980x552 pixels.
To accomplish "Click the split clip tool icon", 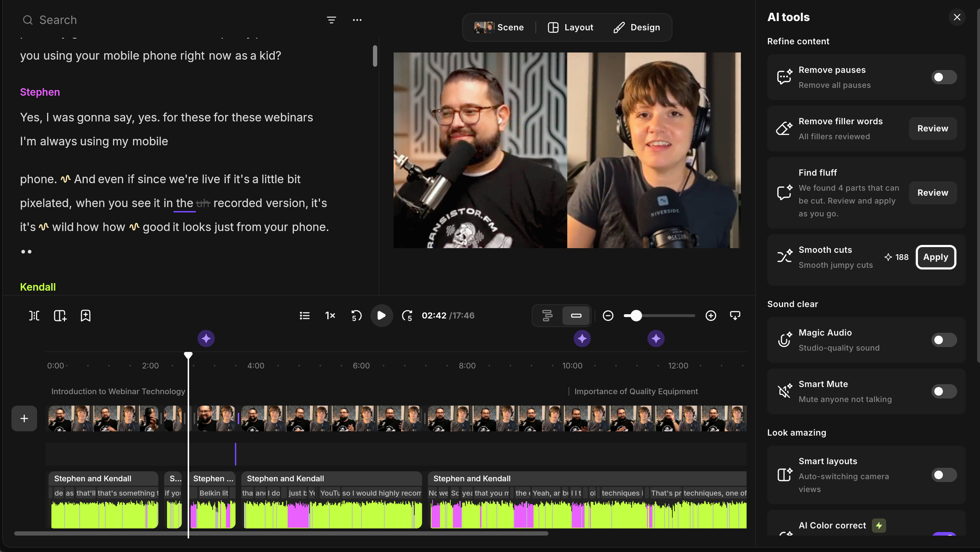I will [34, 316].
